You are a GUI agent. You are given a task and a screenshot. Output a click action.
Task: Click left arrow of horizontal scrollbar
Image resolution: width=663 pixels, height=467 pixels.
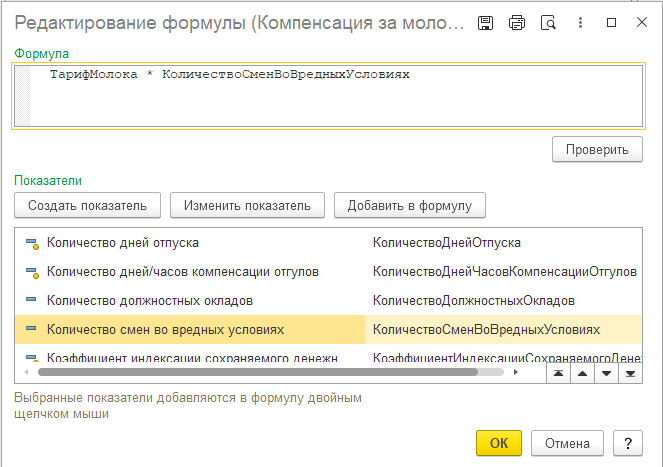26,372
